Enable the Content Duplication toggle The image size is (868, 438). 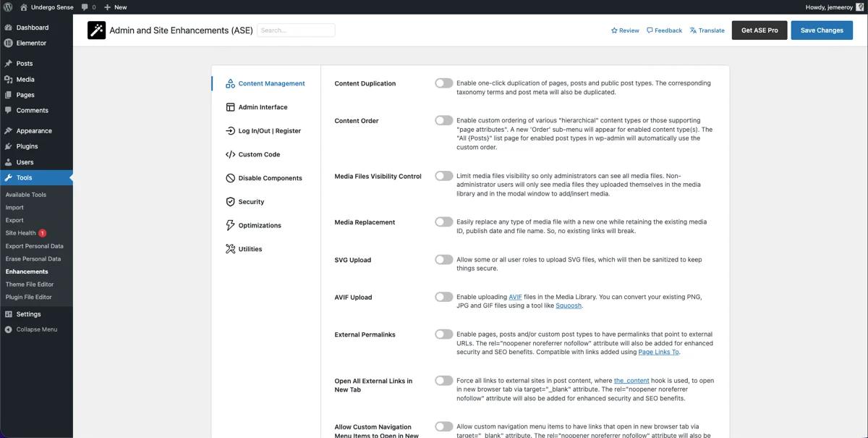pos(443,83)
